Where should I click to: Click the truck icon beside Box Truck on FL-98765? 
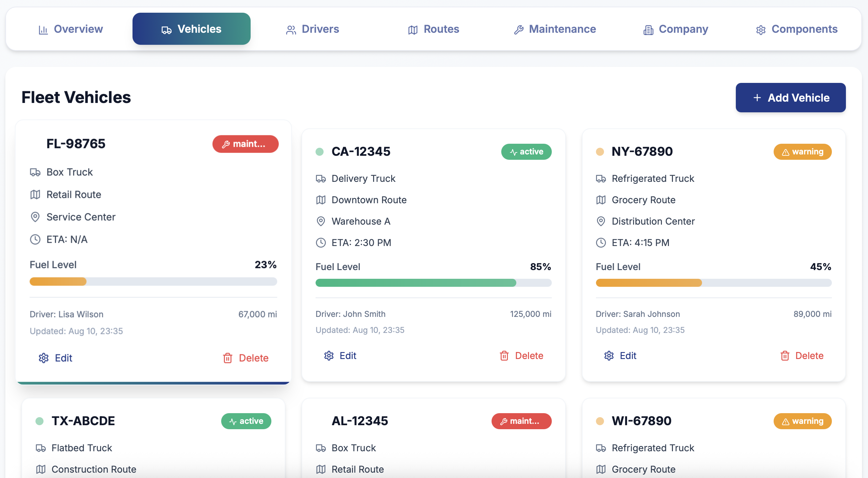(x=35, y=172)
